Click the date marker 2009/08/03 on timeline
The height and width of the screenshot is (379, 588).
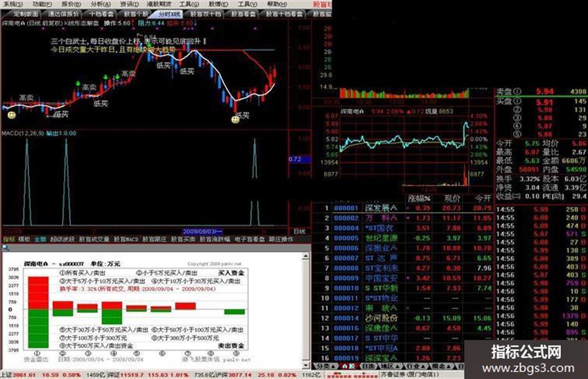(x=202, y=232)
